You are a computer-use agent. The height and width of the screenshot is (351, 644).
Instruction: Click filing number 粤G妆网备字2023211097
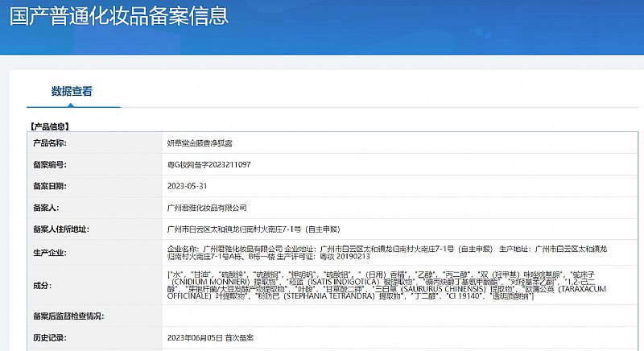point(208,164)
